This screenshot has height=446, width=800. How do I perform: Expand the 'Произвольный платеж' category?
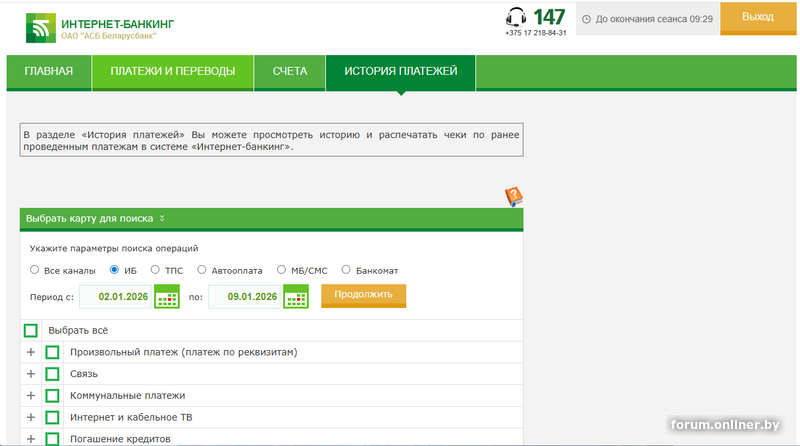point(31,352)
